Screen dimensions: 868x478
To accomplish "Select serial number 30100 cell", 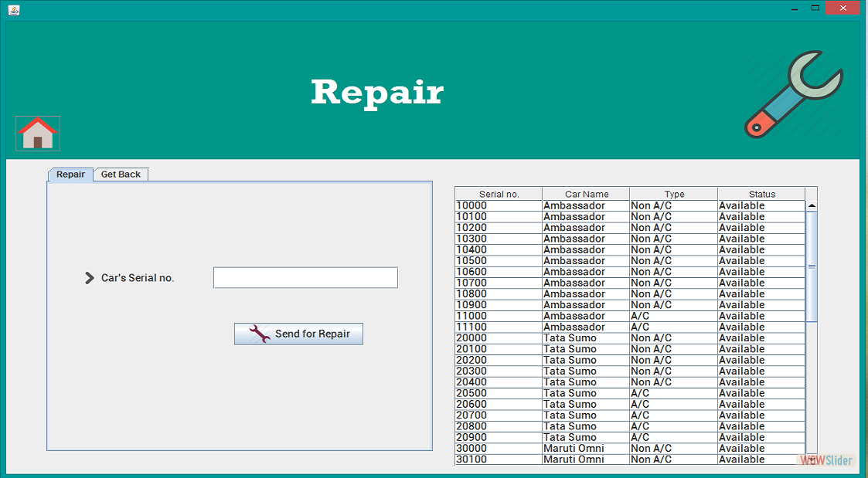I will (499, 459).
